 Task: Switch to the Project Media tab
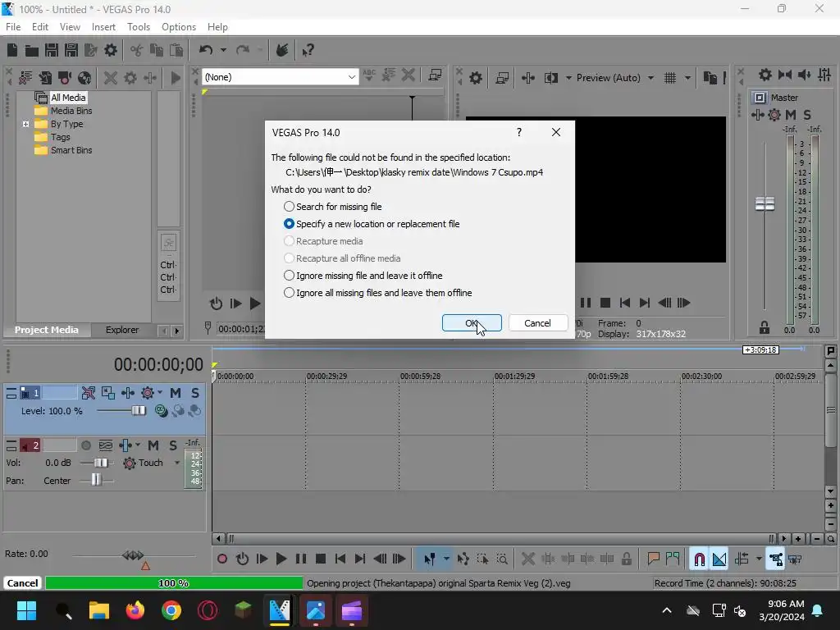[x=47, y=330]
